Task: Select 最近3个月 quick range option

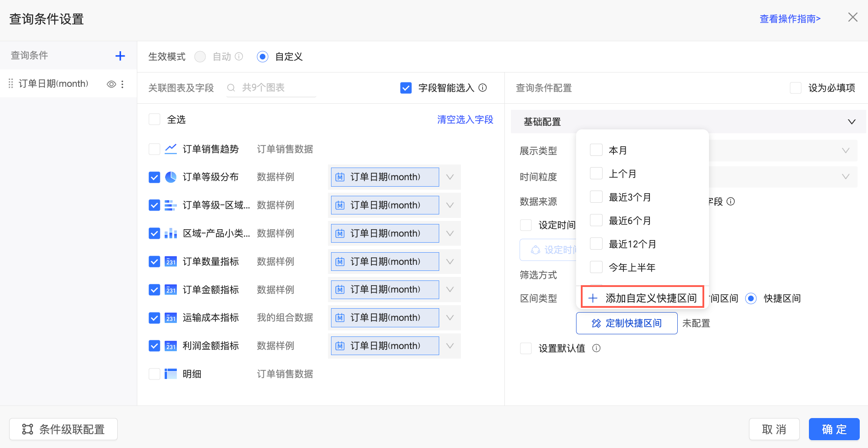Action: tap(596, 197)
